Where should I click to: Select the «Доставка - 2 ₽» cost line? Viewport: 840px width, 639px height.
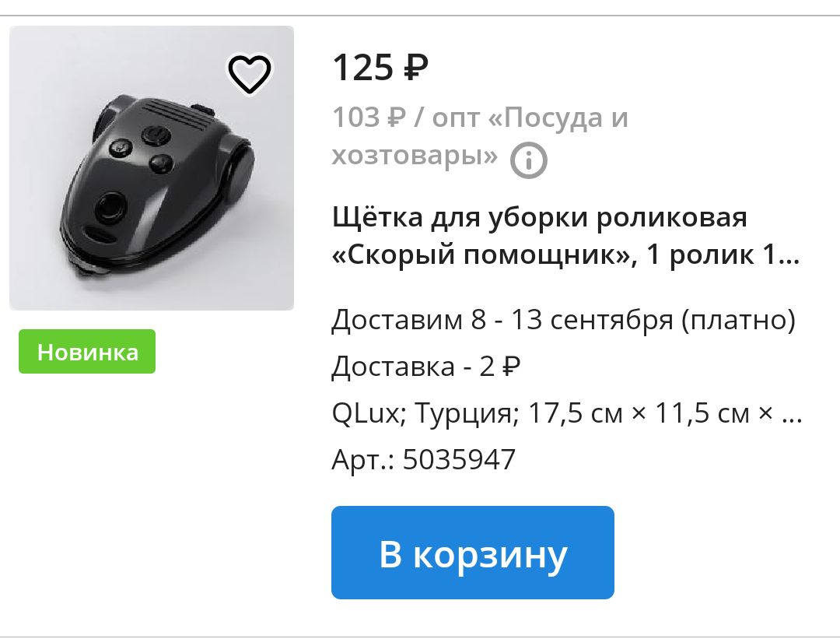click(x=426, y=367)
